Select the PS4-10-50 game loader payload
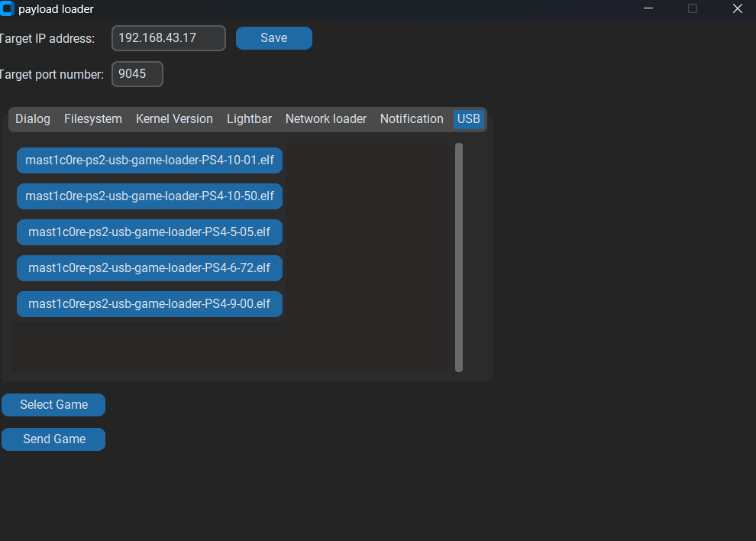This screenshot has width=756, height=541. click(x=149, y=196)
